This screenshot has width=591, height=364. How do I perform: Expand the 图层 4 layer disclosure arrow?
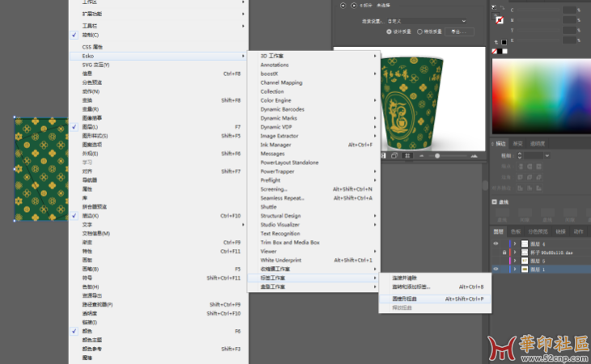[x=514, y=243]
